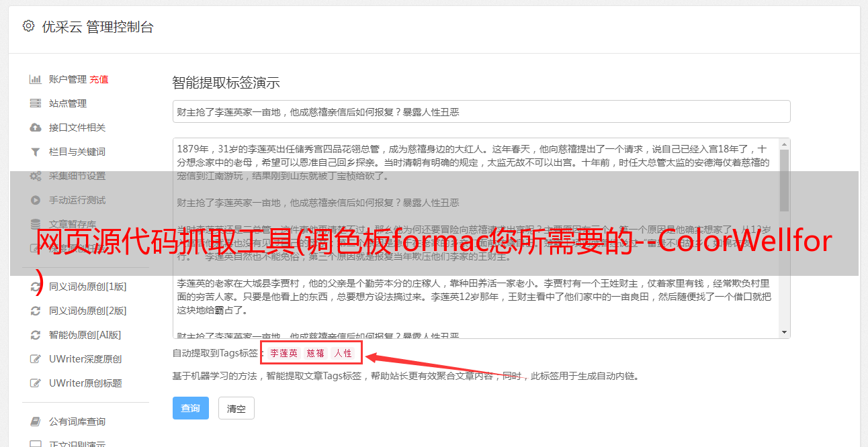Click the title input field

coord(481,111)
